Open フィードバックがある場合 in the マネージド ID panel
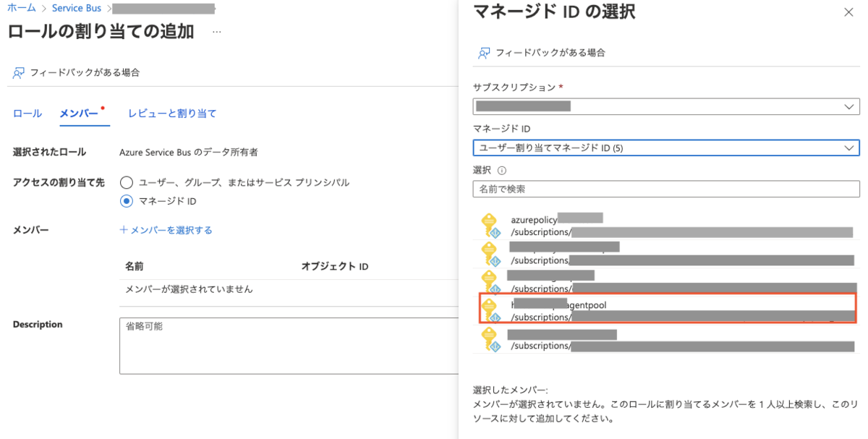 coord(550,53)
